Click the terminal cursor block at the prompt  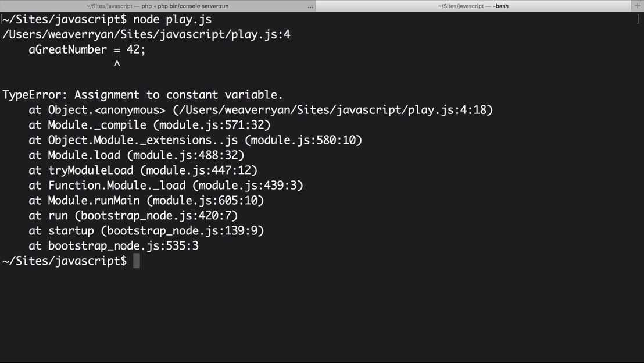click(137, 261)
